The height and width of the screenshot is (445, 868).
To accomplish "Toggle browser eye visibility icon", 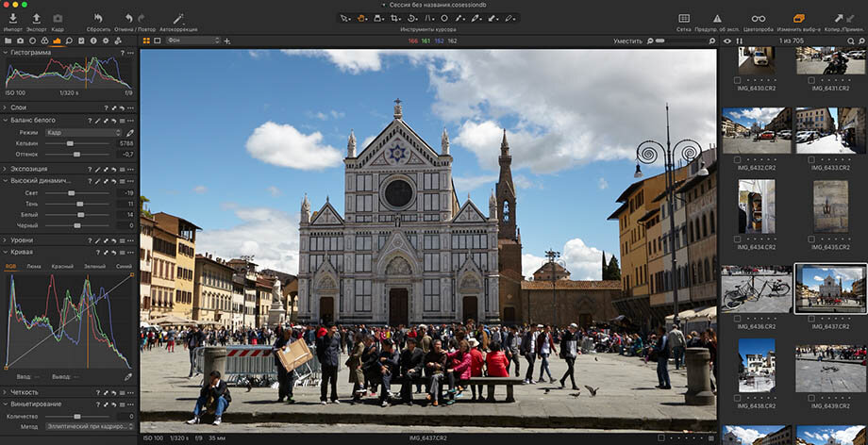I will click(x=727, y=41).
